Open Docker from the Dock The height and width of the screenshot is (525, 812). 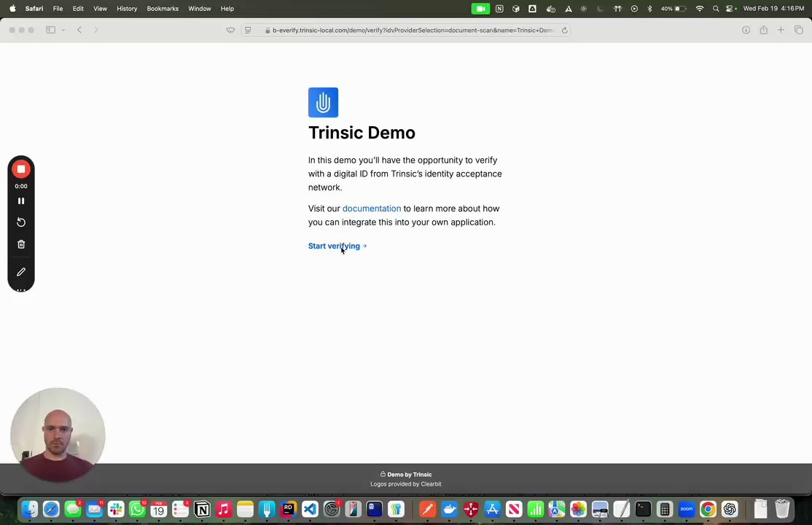pos(450,510)
